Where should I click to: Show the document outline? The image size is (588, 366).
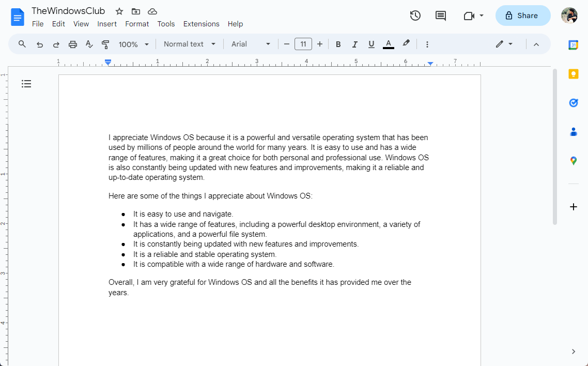[26, 84]
